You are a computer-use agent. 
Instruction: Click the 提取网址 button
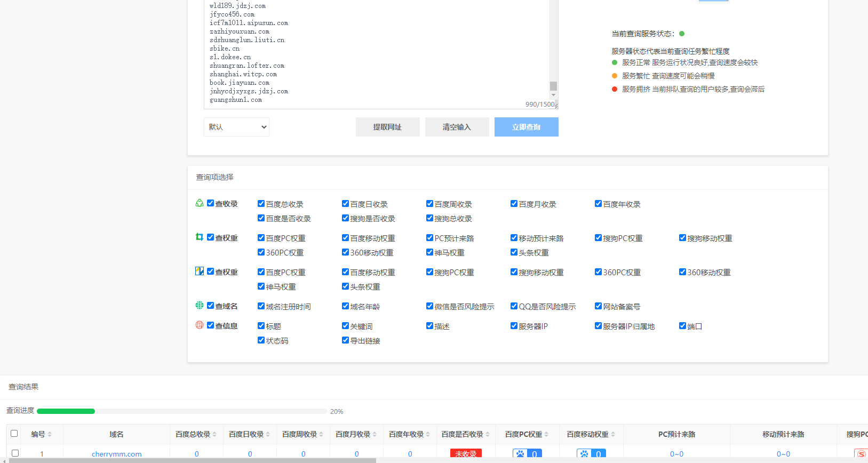[x=388, y=127]
